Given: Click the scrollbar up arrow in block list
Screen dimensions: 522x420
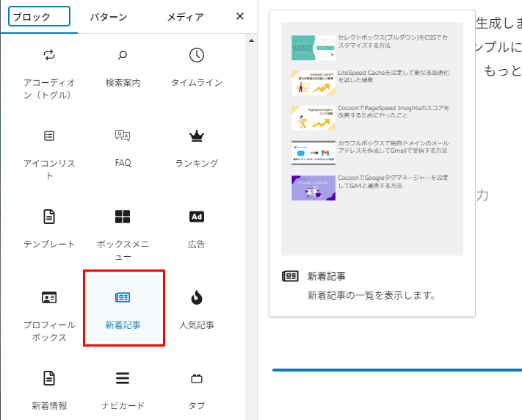Looking at the screenshot, I should point(253,41).
